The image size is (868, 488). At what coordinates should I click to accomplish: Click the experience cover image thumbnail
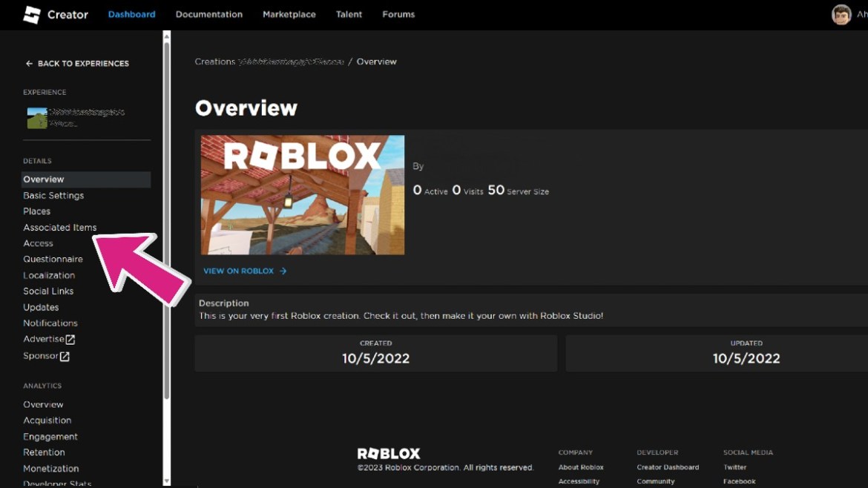point(303,195)
